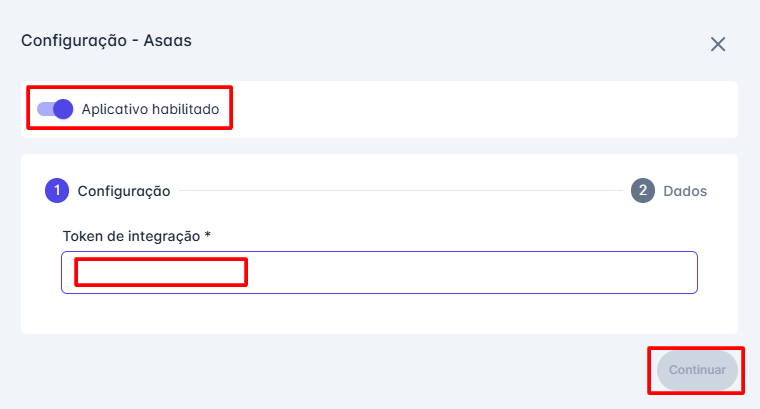The width and height of the screenshot is (760, 409).
Task: Click the number 2 in the stepper
Action: tap(642, 190)
